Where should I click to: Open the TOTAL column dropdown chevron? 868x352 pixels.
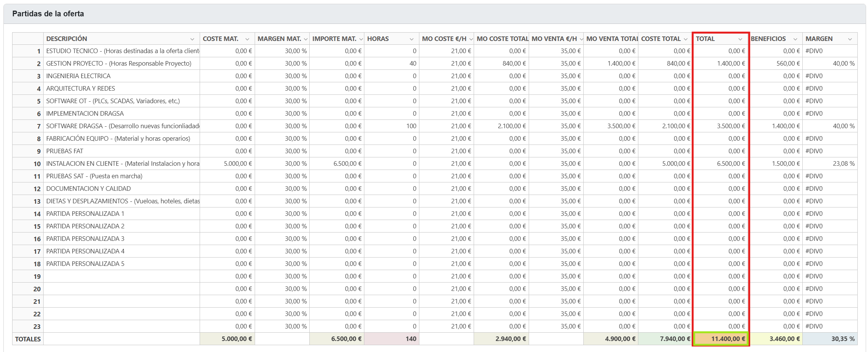tap(740, 39)
